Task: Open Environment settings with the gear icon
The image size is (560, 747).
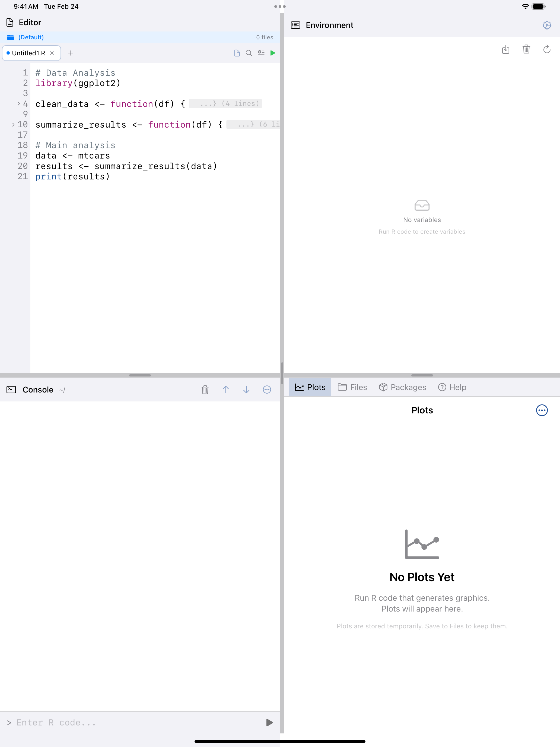Action: (x=547, y=25)
